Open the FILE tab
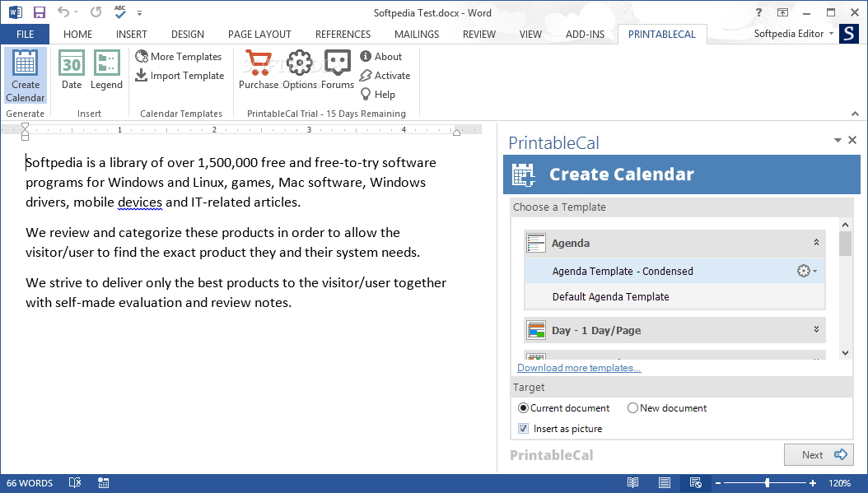Viewport: 868px width, 493px height. tap(25, 35)
